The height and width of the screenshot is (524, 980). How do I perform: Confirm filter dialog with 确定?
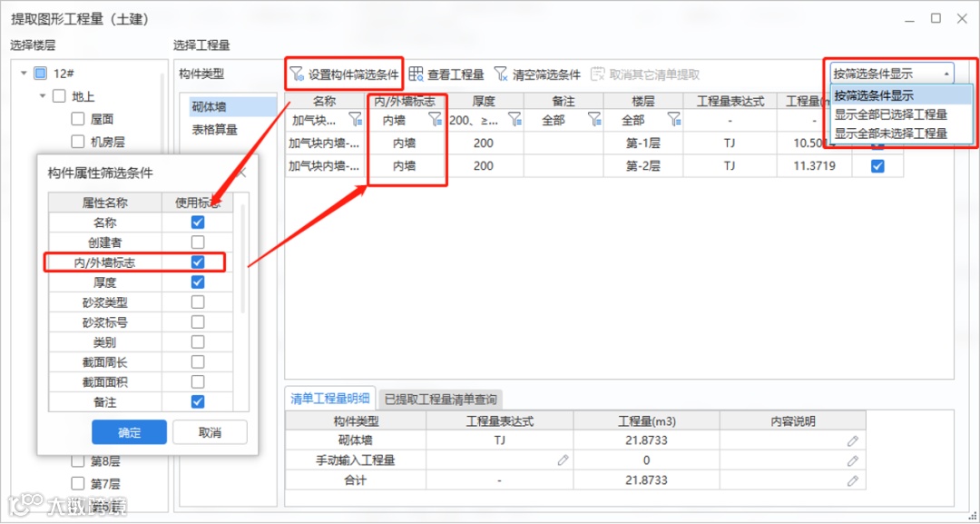click(130, 432)
